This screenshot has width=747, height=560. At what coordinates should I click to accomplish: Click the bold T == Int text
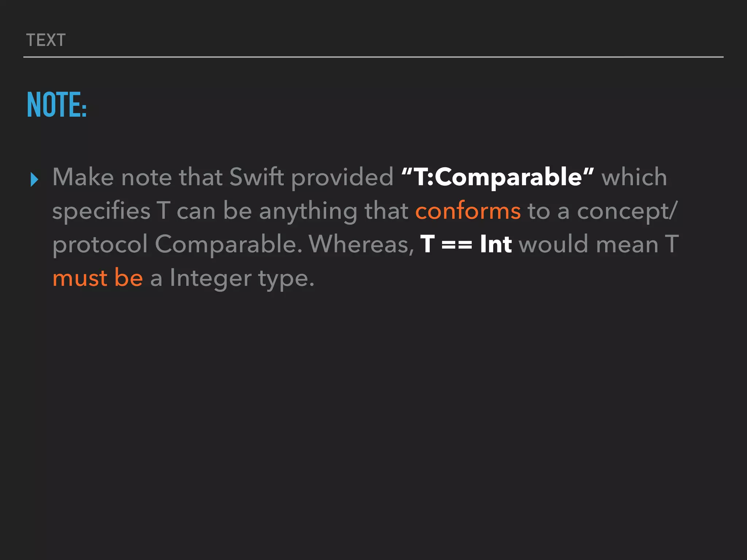[x=466, y=244]
